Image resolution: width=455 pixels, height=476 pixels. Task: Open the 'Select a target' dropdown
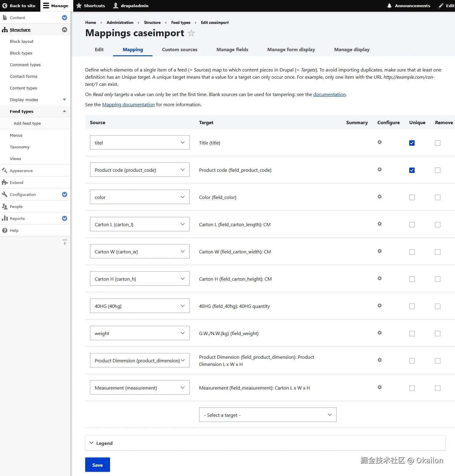[268, 415]
